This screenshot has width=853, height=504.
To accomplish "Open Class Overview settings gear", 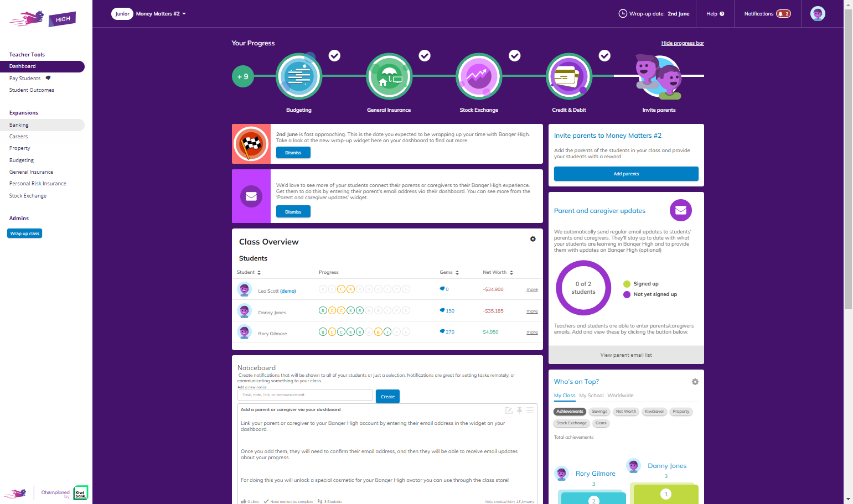I will point(533,239).
